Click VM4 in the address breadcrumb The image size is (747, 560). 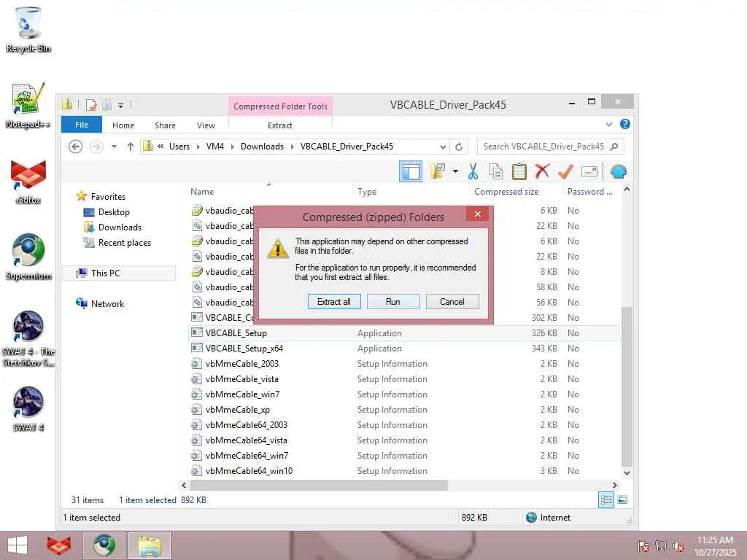(215, 146)
